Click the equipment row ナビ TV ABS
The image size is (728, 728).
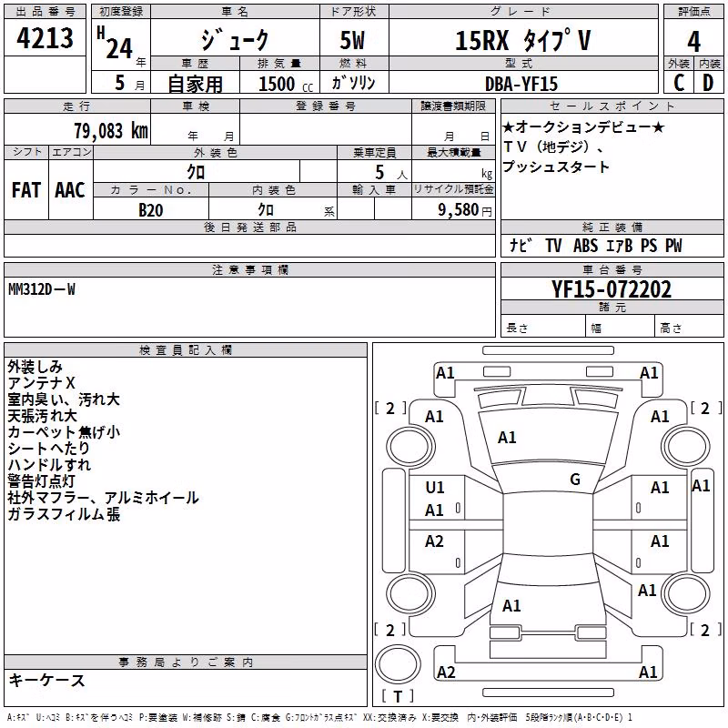pos(596,246)
